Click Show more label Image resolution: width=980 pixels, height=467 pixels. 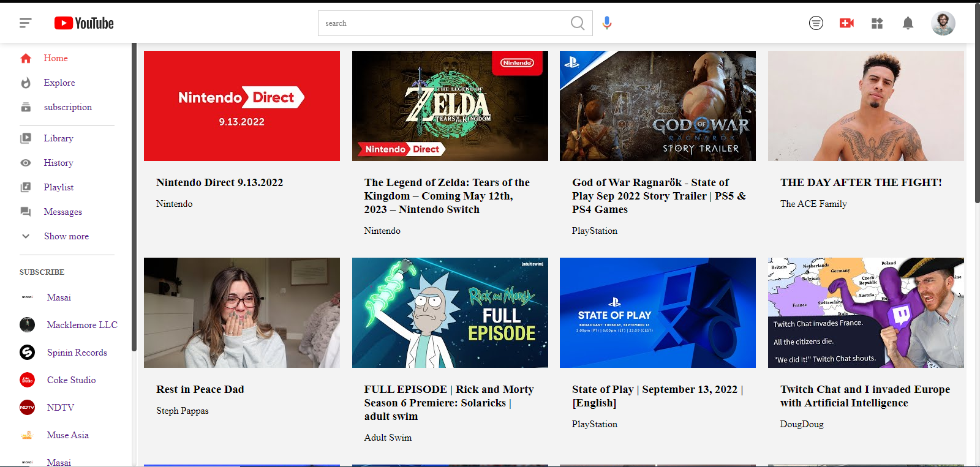[x=66, y=236]
